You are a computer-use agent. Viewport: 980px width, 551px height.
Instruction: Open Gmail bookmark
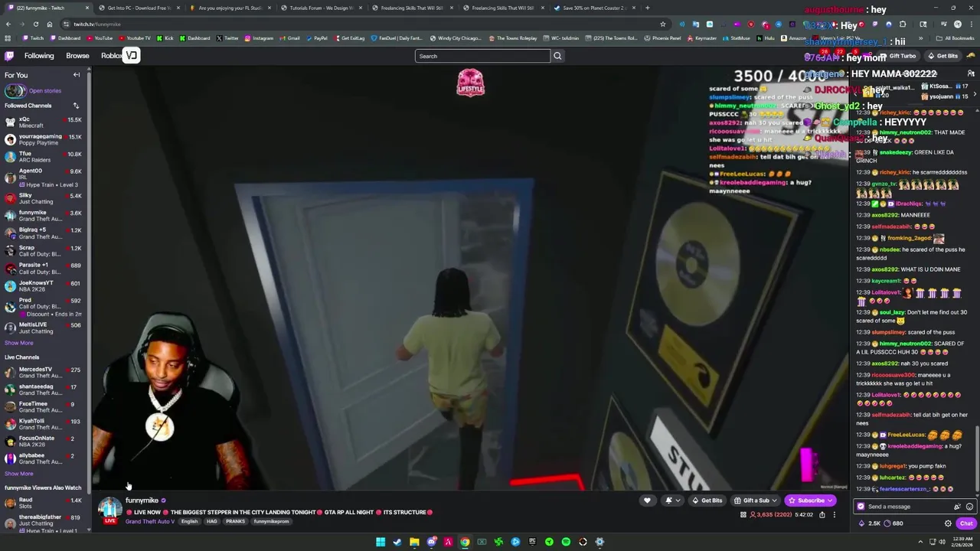289,38
